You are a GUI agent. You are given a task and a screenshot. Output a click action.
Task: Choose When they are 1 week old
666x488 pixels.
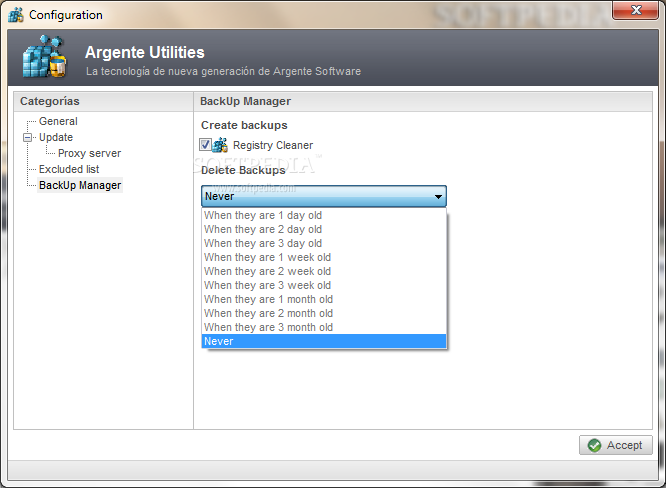(324, 257)
